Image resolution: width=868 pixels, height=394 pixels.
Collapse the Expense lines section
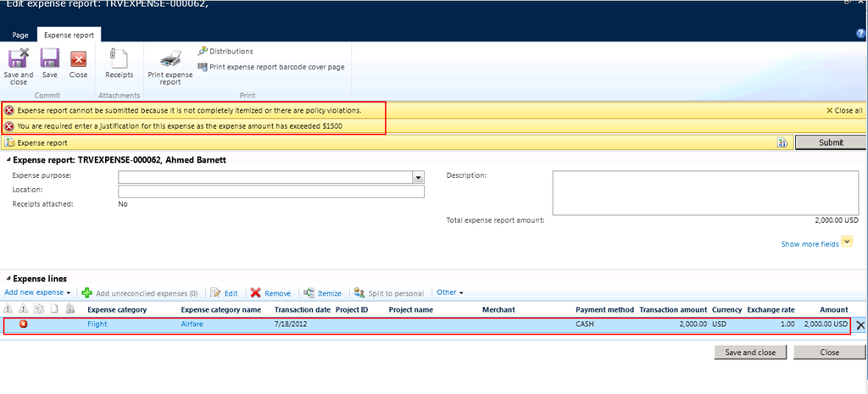coord(8,279)
